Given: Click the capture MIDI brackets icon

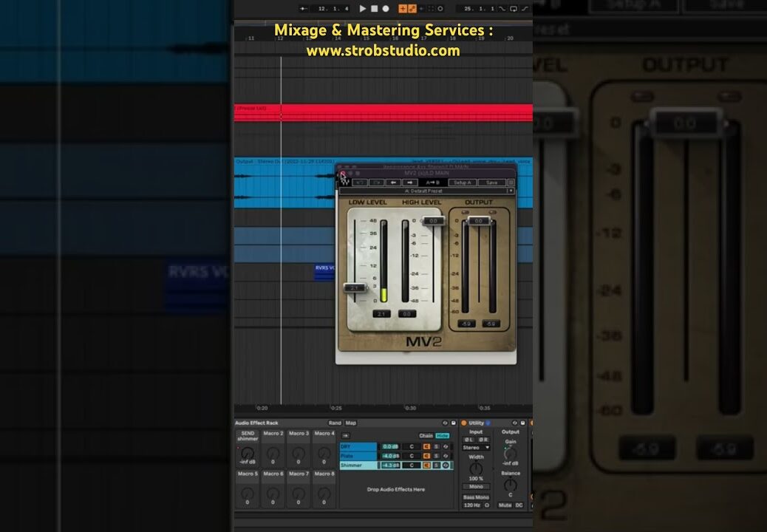Looking at the screenshot, I should (431, 8).
